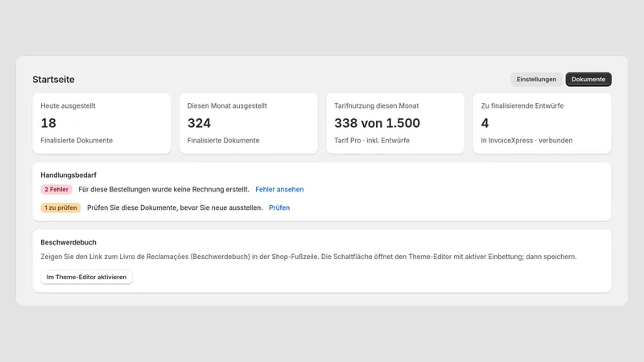644x362 pixels.
Task: Open the Dokumente page
Action: [x=588, y=79]
